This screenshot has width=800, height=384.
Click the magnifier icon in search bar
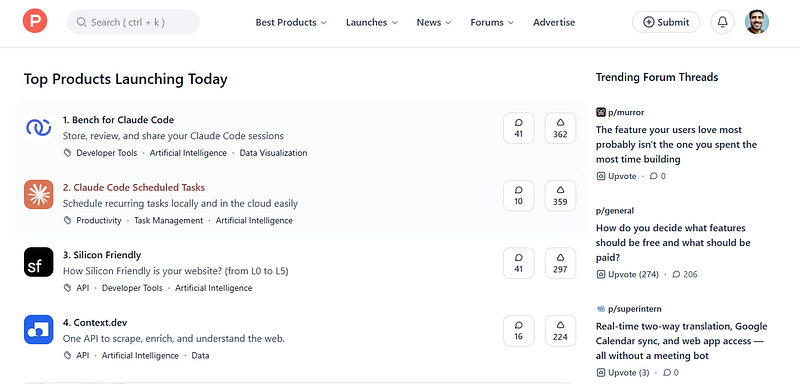[81, 22]
